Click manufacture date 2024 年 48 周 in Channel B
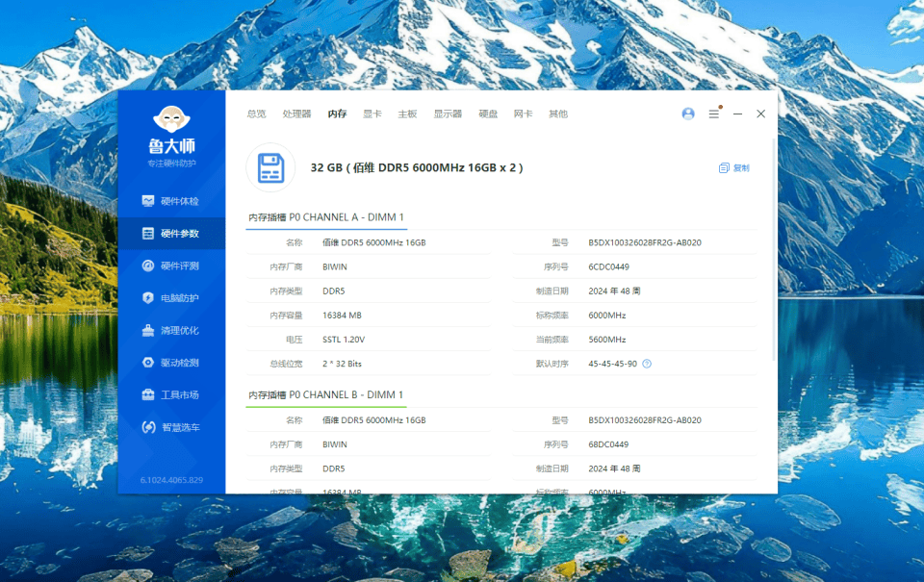This screenshot has height=582, width=924. click(x=614, y=468)
